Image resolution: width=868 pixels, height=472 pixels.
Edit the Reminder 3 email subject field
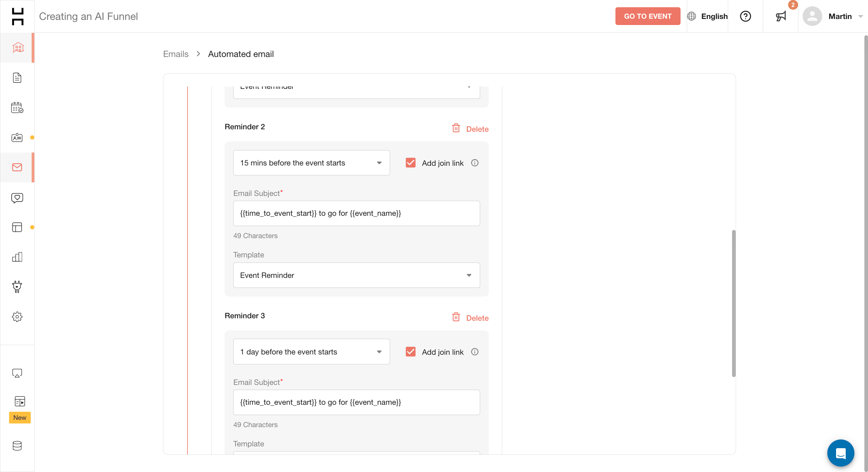(x=357, y=403)
